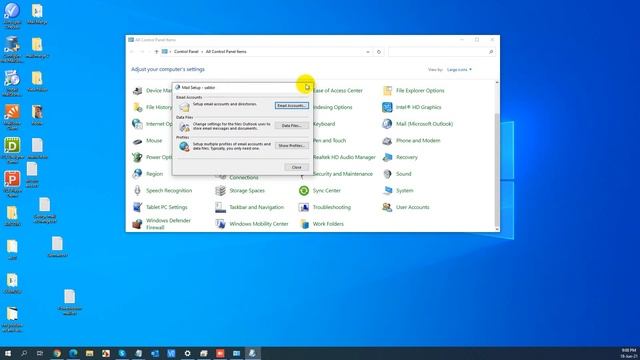Select the green D desktop shortcut
Image resolution: width=640 pixels, height=360 pixels.
pyautogui.click(x=12, y=150)
